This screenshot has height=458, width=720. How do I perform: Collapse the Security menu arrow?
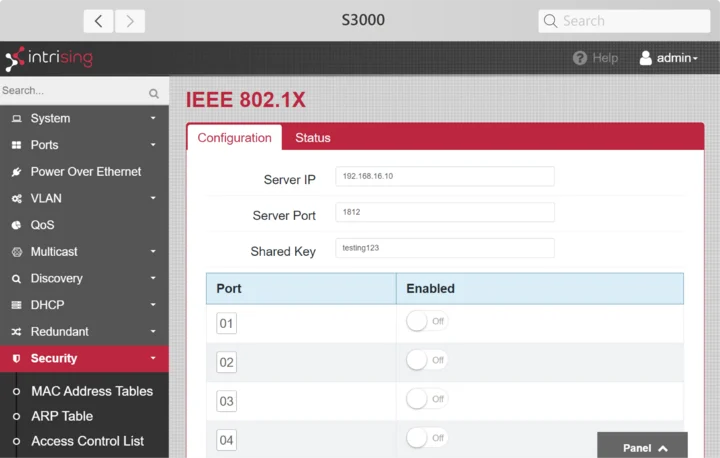(x=153, y=358)
